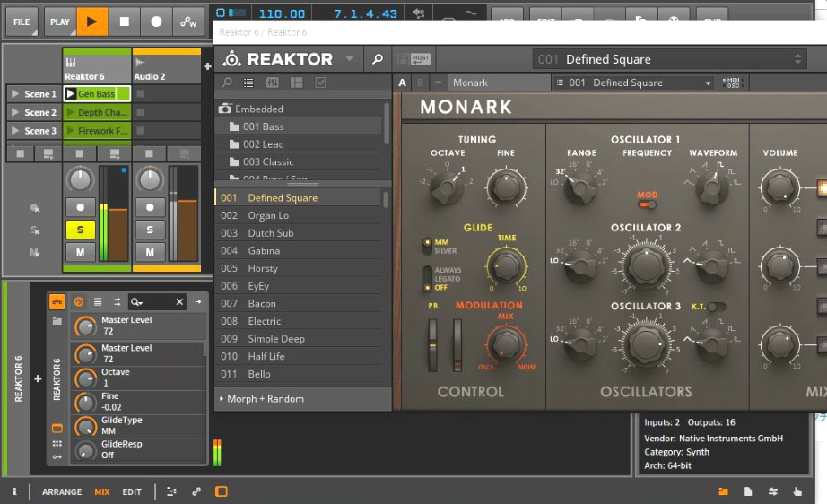Click the orange device icon in device panel
The width and height of the screenshot is (827, 504).
pyautogui.click(x=57, y=301)
